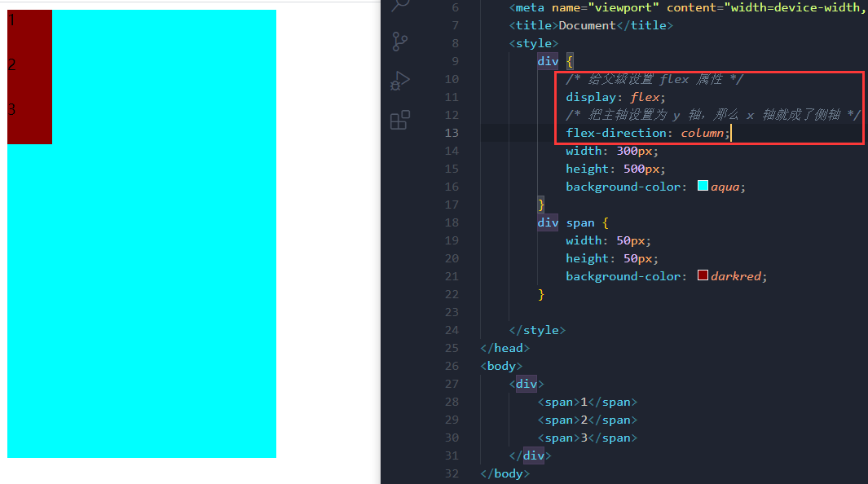This screenshot has height=484, width=868.
Task: Open the Run and Debug view
Action: click(x=400, y=81)
